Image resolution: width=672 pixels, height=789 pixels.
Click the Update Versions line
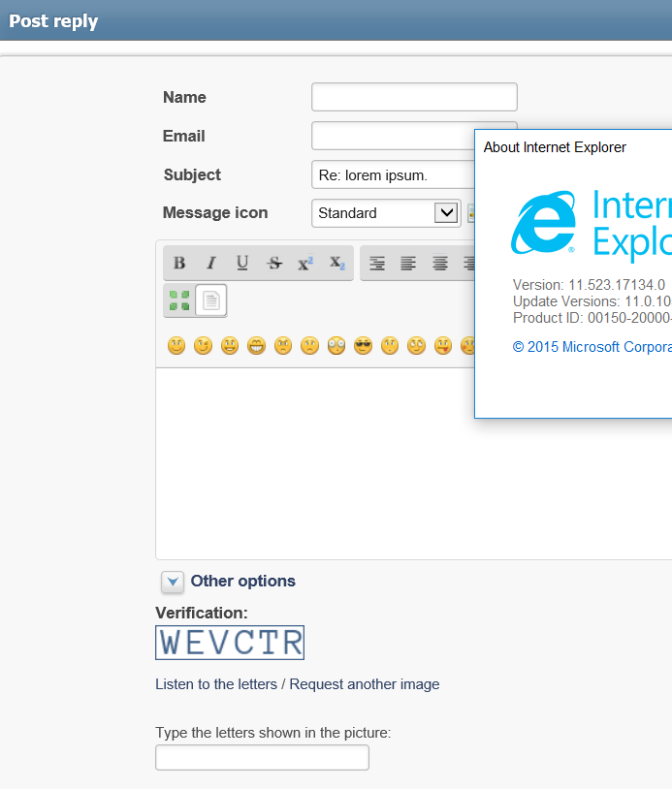pyautogui.click(x=592, y=301)
